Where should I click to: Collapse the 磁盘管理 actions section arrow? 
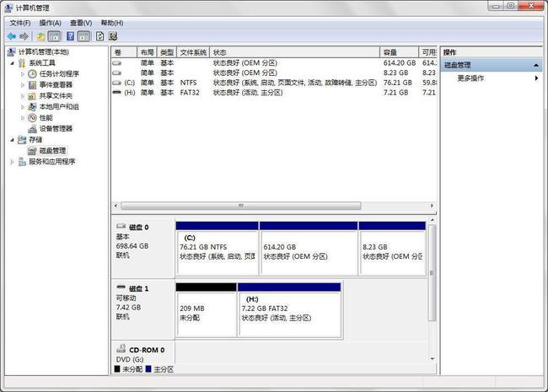coord(535,66)
